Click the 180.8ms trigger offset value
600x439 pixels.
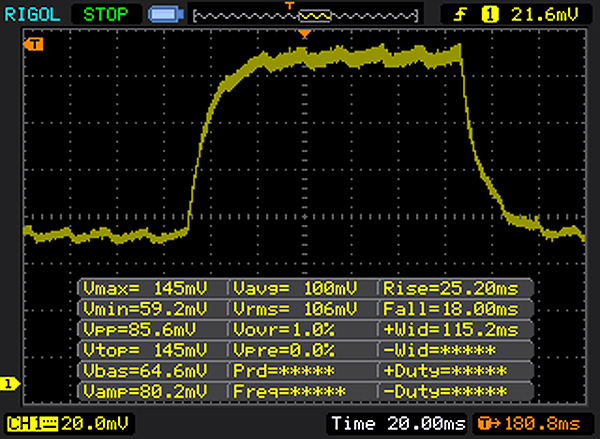coord(542,424)
